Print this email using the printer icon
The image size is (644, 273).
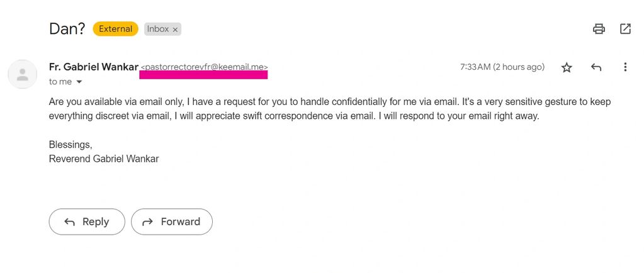599,29
